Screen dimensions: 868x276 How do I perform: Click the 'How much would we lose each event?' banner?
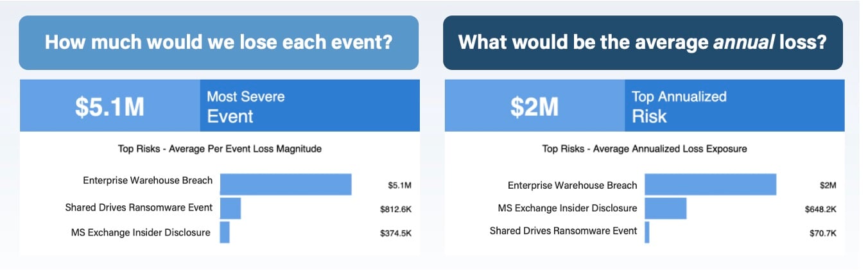219,43
